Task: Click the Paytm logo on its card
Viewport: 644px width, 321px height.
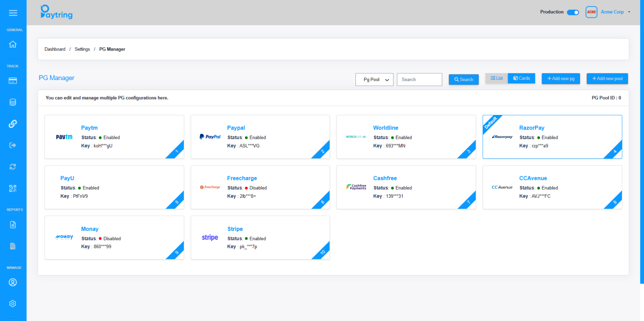Action: point(64,137)
